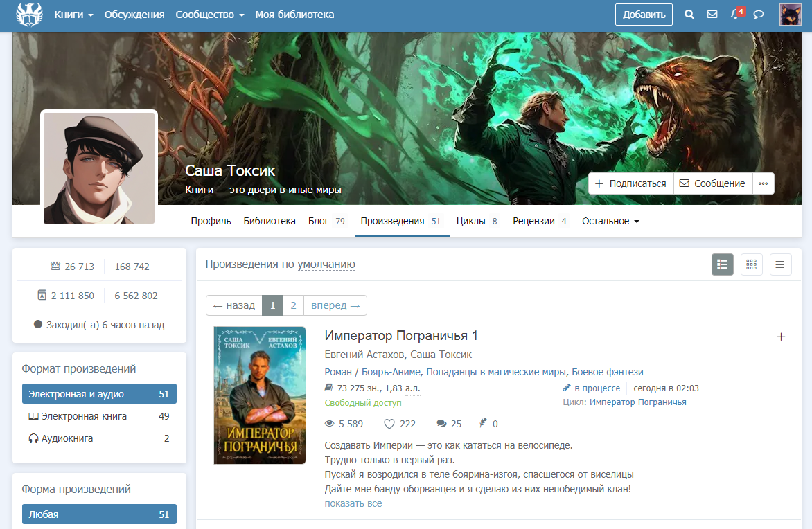Click the user avatar in top bar
The height and width of the screenshot is (529, 812).
(791, 15)
